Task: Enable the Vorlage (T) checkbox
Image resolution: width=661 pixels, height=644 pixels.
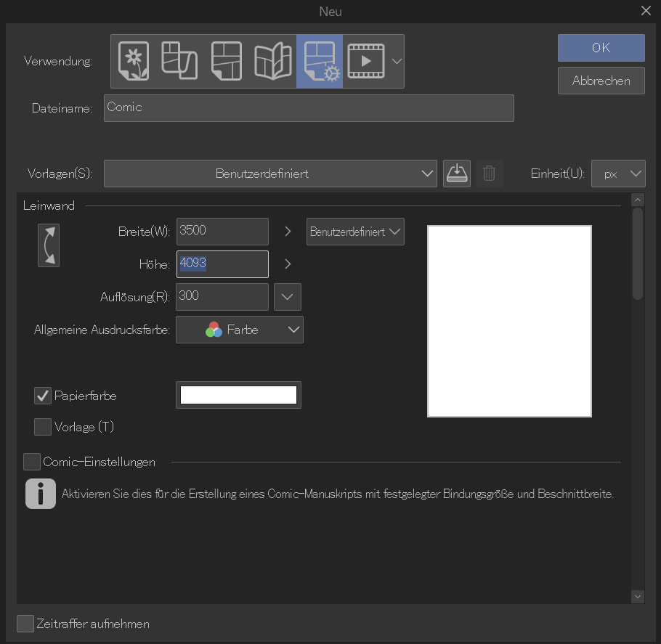Action: point(43,427)
